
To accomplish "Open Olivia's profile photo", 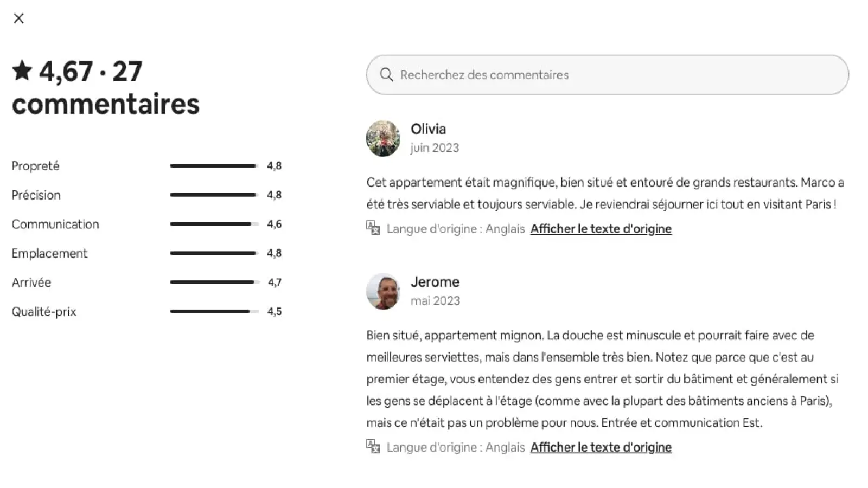I will tap(383, 138).
